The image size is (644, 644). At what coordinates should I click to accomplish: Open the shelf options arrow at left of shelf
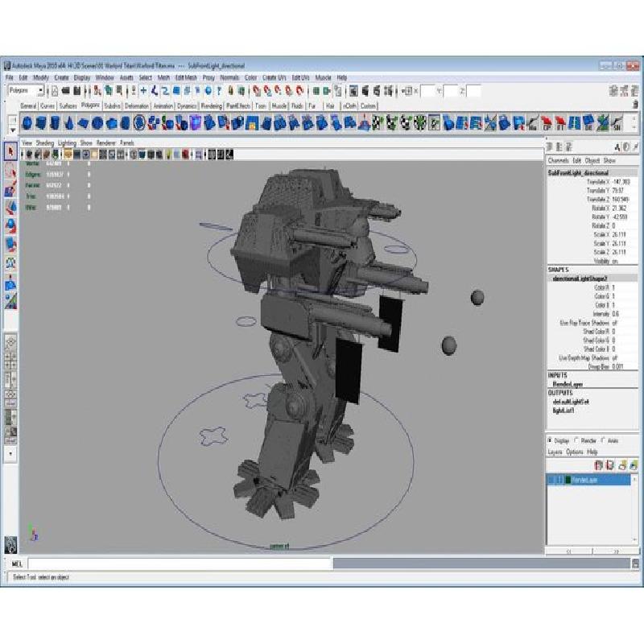[x=13, y=130]
